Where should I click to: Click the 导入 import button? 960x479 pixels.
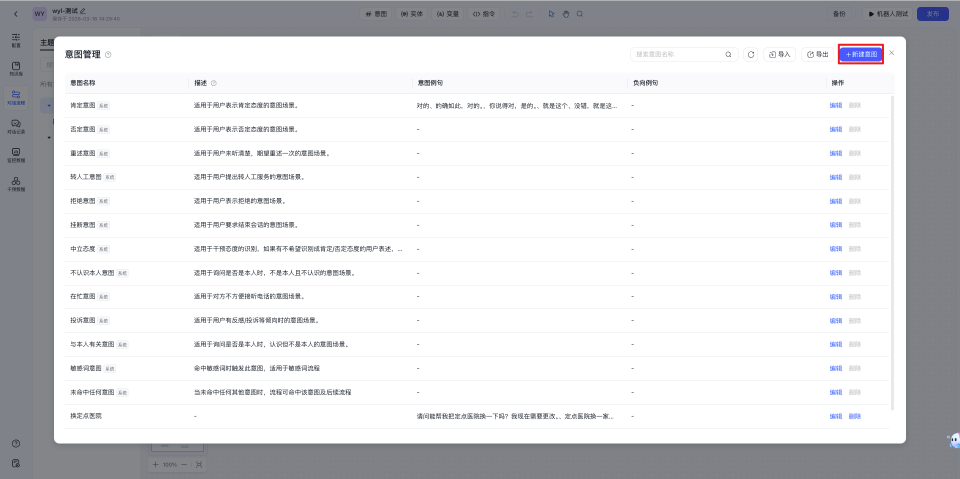pyautogui.click(x=779, y=54)
